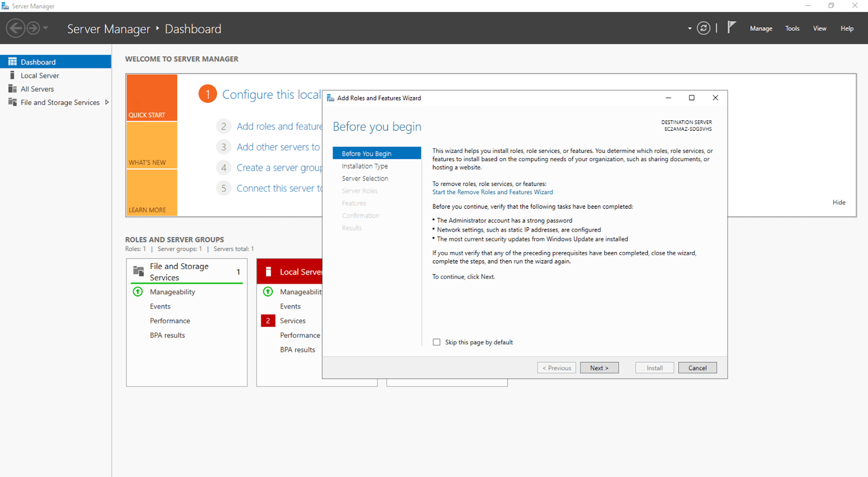Click File and Storage Services tile icon
Image resolution: width=868 pixels, height=477 pixels.
[139, 271]
